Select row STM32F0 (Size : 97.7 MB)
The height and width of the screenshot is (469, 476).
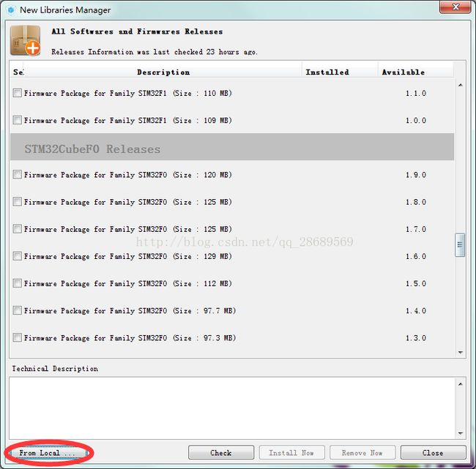(232, 311)
